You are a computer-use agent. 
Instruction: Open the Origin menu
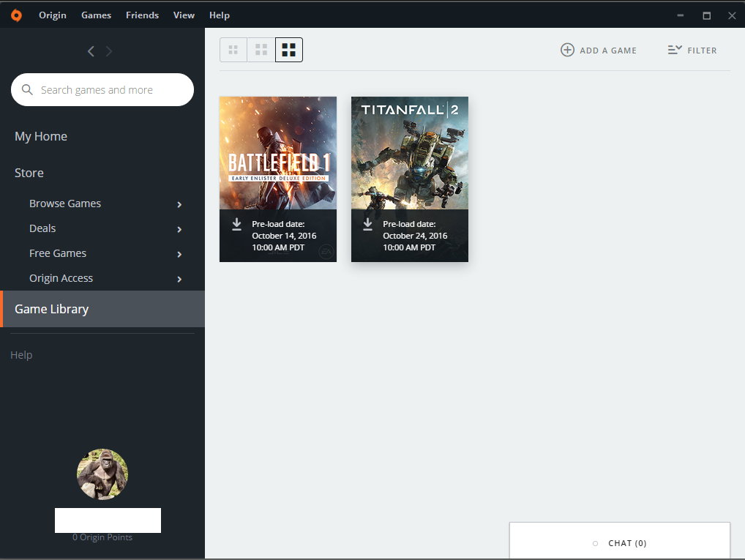[53, 15]
